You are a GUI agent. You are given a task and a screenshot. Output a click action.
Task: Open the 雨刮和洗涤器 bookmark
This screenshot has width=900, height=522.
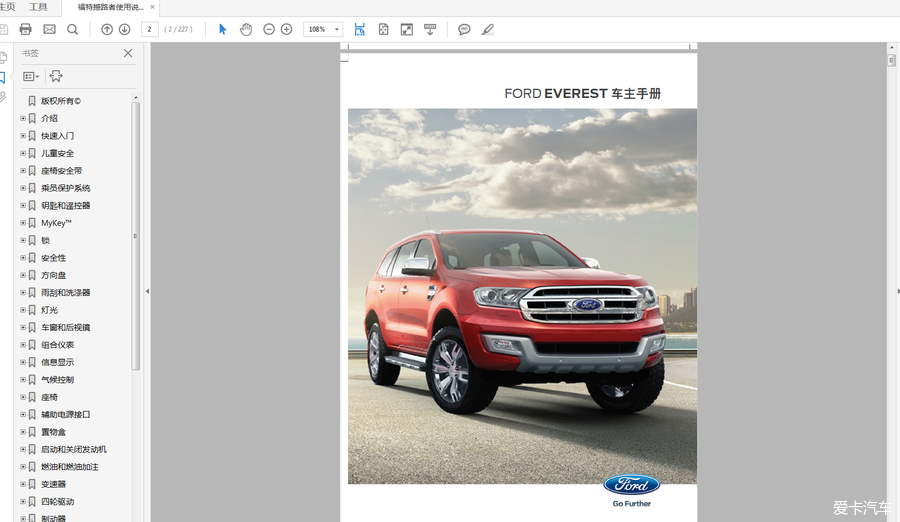tap(65, 293)
